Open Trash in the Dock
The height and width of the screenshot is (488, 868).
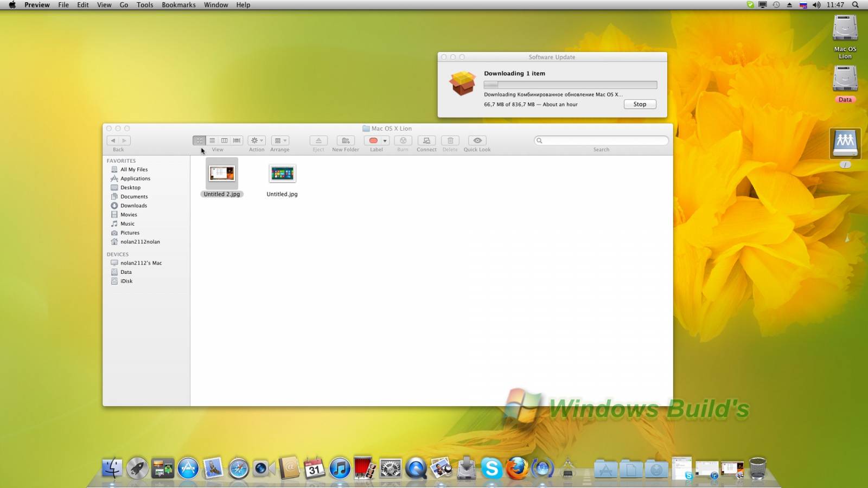[x=757, y=468]
